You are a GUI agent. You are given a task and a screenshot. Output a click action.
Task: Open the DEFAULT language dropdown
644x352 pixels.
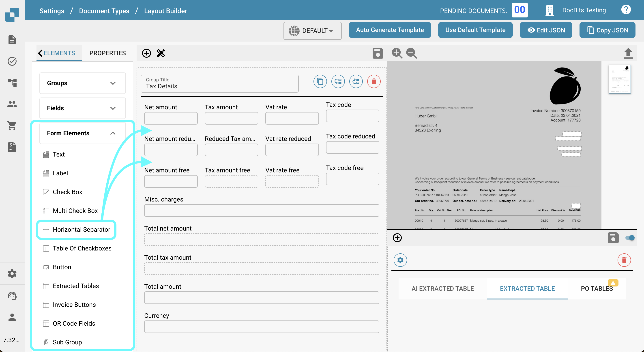(x=312, y=31)
